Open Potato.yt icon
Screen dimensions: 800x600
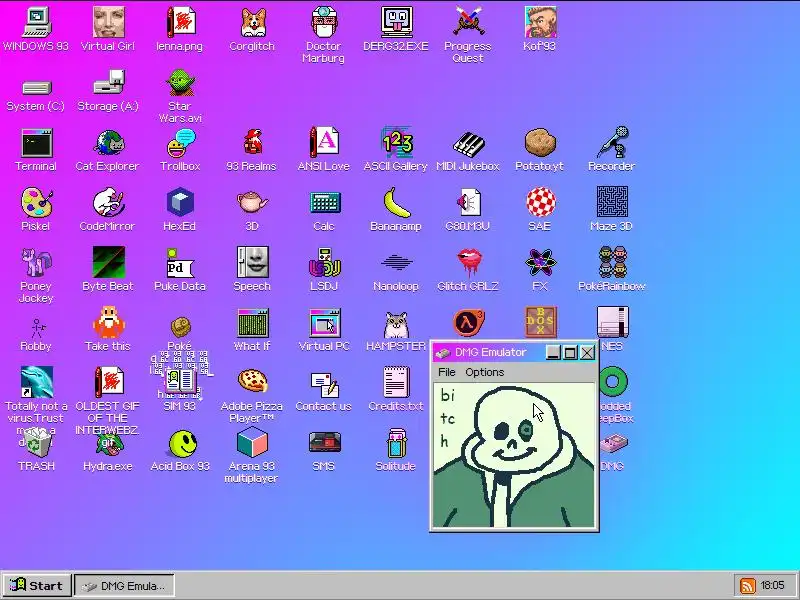pos(540,143)
